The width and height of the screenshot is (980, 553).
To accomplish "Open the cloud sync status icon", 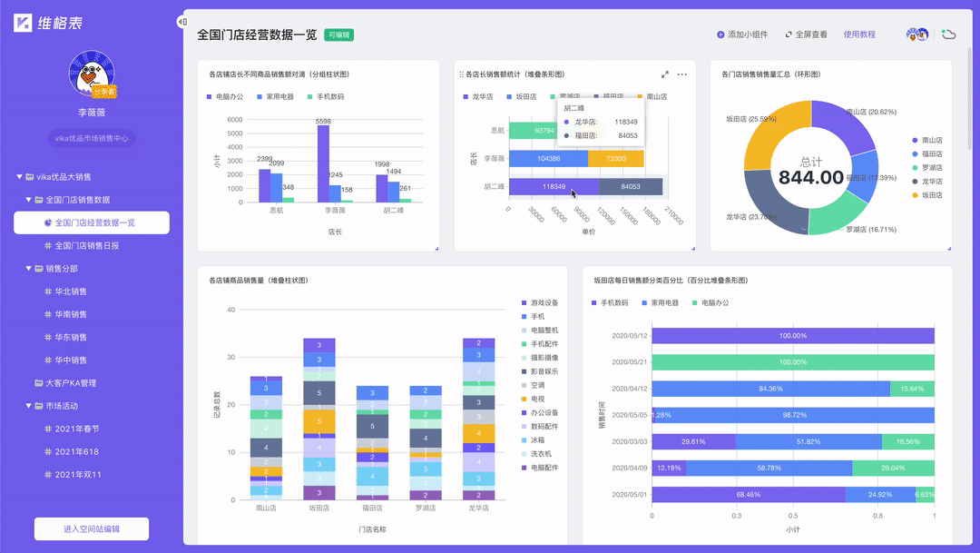I will point(949,35).
